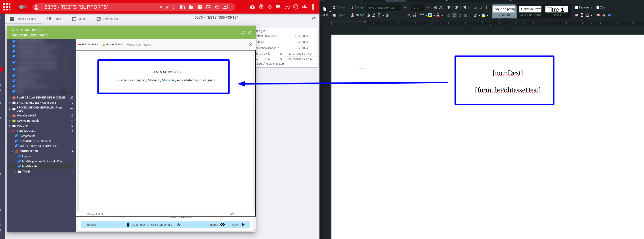
Task: Click Couper in the editor toolbar
Action: click(x=339, y=8)
